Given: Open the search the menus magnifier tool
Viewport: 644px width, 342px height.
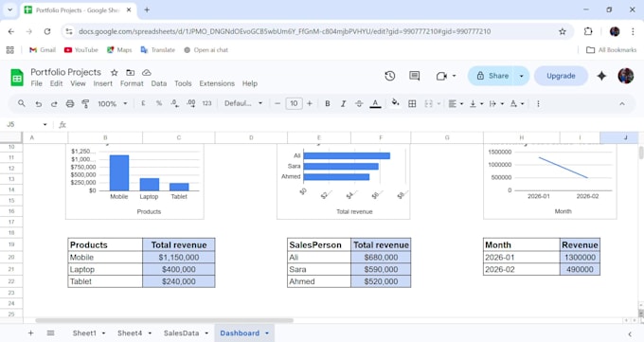Looking at the screenshot, I should pos(22,103).
